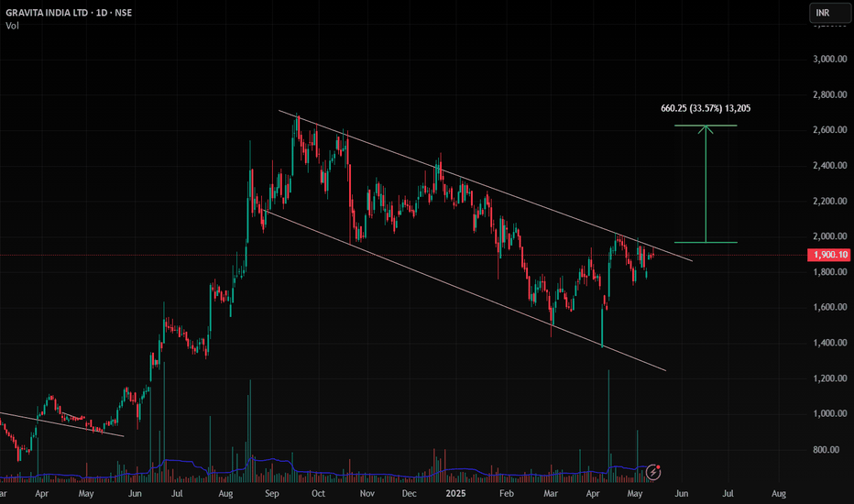Image resolution: width=854 pixels, height=504 pixels.
Task: Click the 1,400.00 price scale label
Action: (829, 343)
